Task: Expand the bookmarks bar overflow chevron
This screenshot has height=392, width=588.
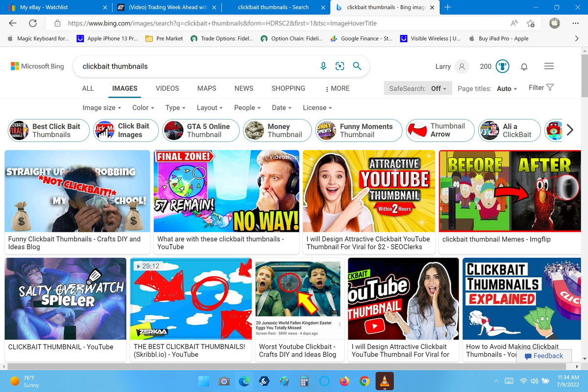Action: [577, 38]
